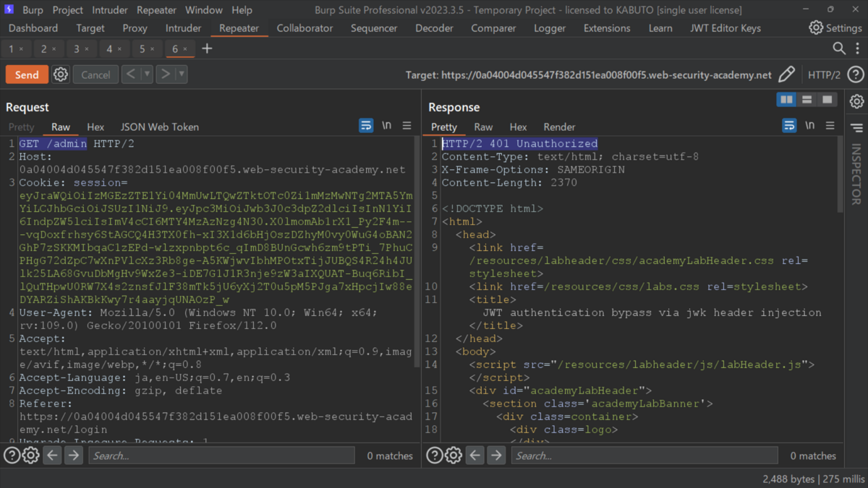Toggle response non-printable characters display

tap(810, 126)
